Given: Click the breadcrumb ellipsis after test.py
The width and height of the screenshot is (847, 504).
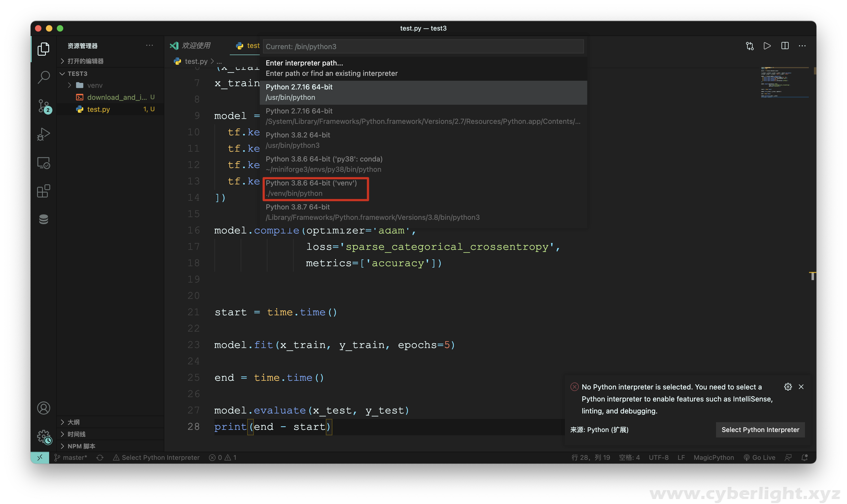Looking at the screenshot, I should coord(219,61).
